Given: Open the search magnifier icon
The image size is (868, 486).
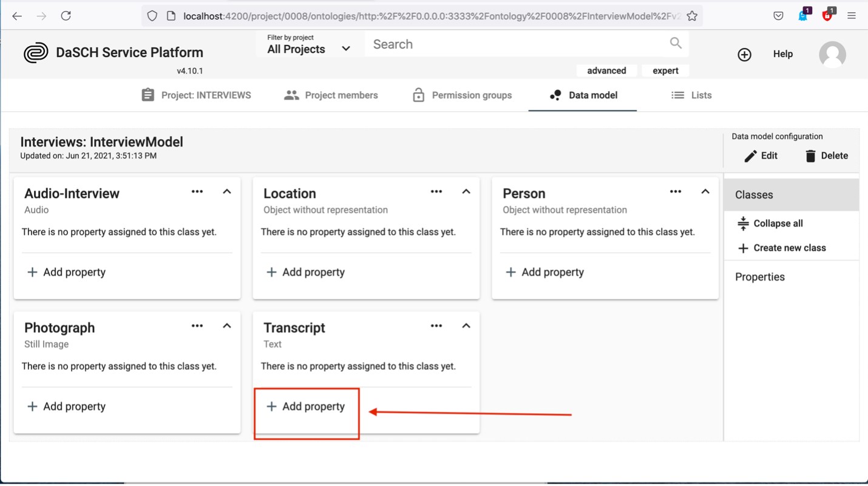Looking at the screenshot, I should click(676, 43).
